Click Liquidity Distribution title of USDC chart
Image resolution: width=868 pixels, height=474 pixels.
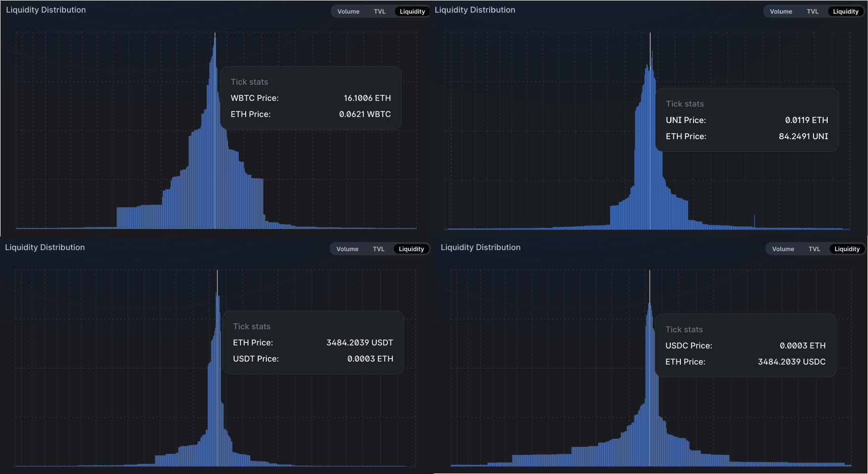[481, 247]
